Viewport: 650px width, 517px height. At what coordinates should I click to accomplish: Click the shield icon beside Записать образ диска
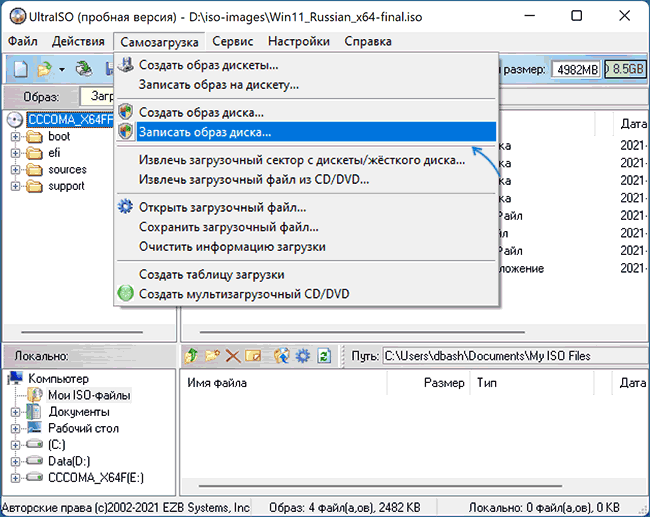tap(126, 132)
